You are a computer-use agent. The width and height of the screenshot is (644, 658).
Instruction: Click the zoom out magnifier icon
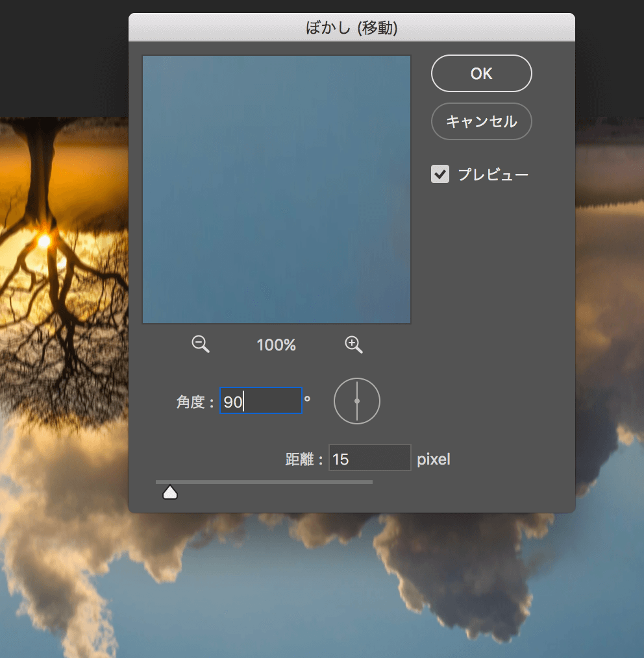point(200,345)
